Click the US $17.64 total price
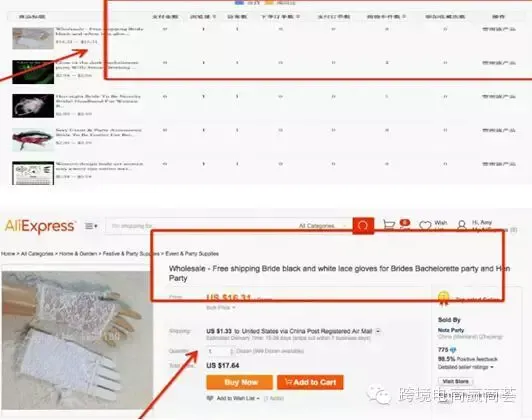 pos(223,366)
